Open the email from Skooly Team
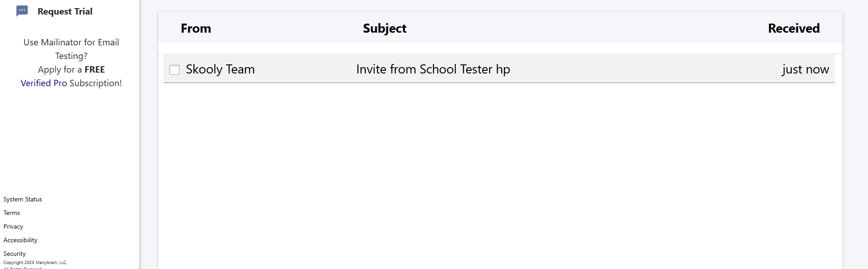868x269 pixels. point(220,69)
